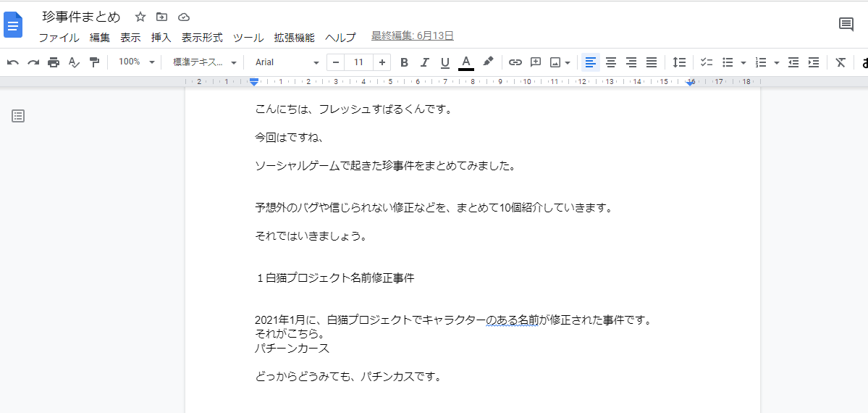Toggle bold formatting

coord(404,62)
